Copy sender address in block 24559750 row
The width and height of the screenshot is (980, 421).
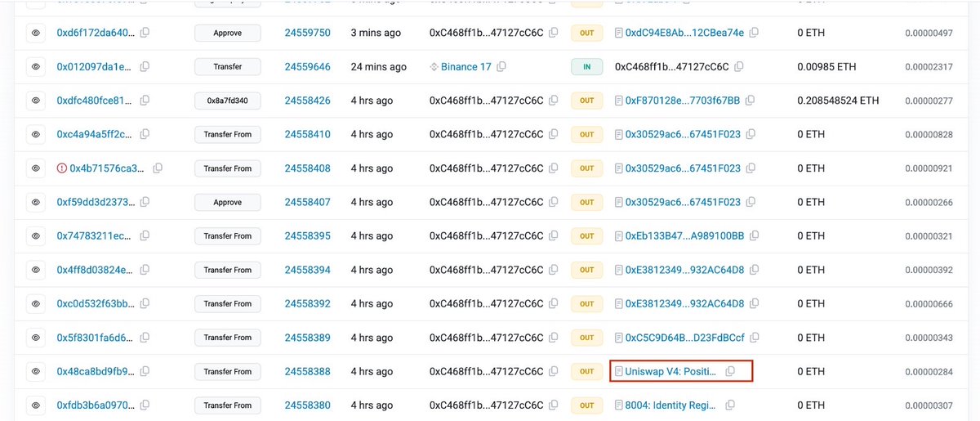coord(553,33)
